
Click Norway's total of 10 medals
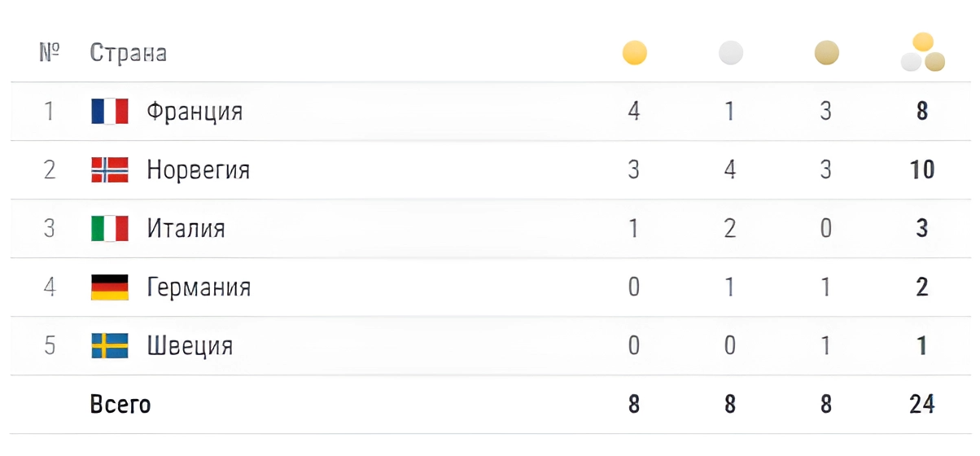[922, 170]
